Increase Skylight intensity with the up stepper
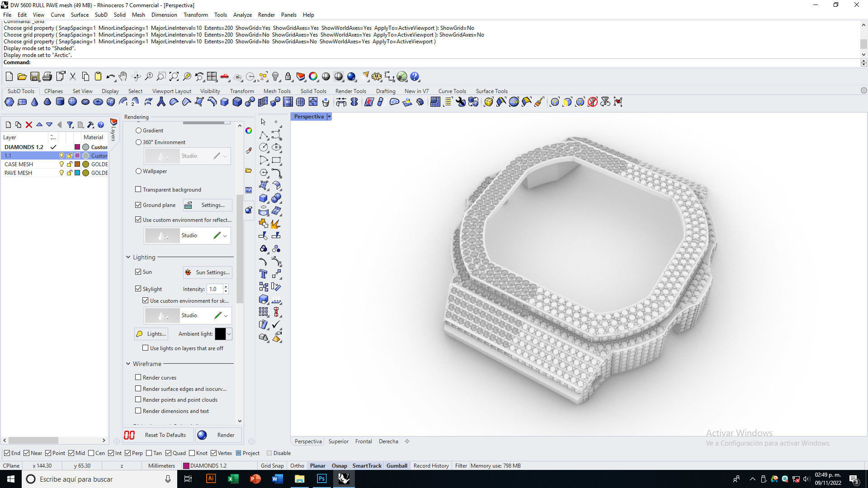The image size is (868, 488). point(226,286)
